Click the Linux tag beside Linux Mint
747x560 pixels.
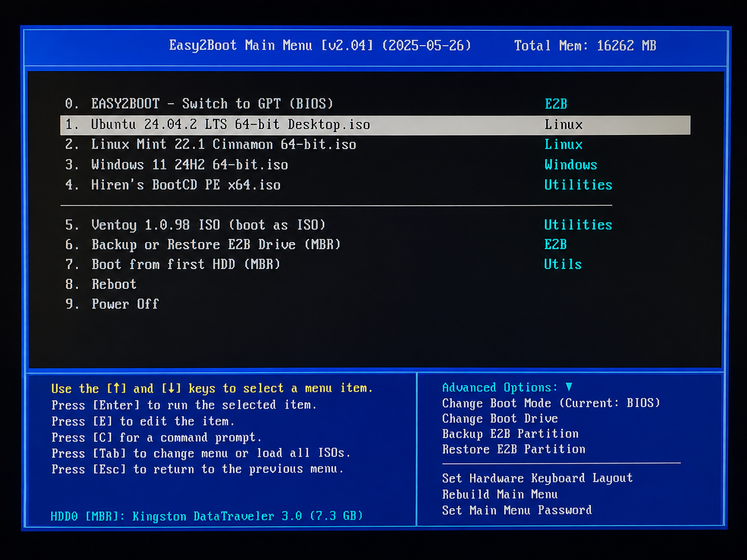coord(563,144)
